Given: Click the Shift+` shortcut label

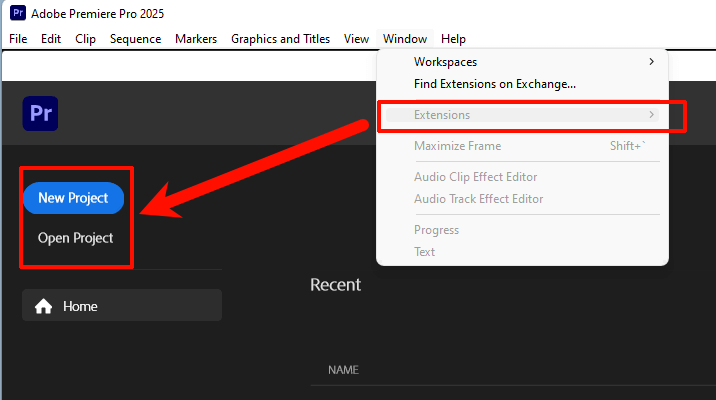Looking at the screenshot, I should (628, 146).
